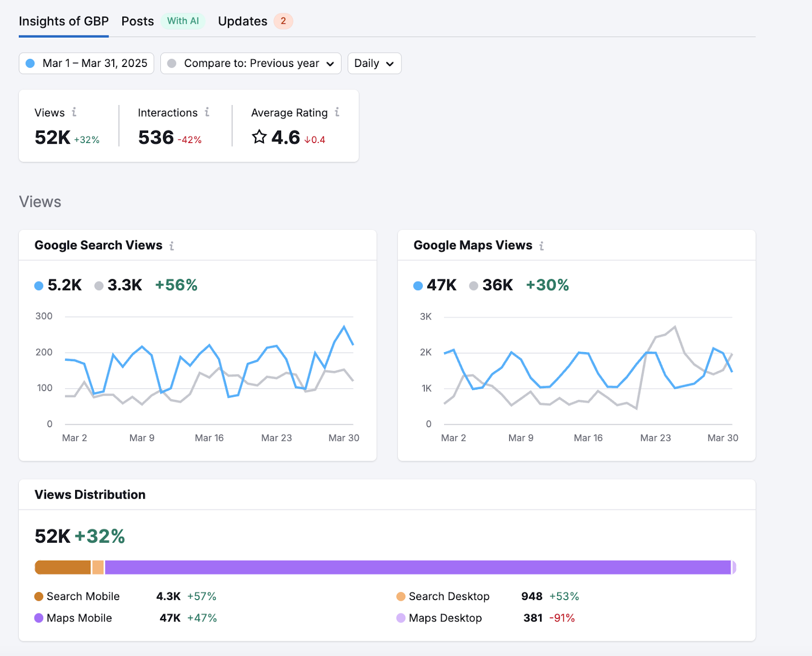Toggle the 36K previous-year series in Maps Views

[x=474, y=285]
